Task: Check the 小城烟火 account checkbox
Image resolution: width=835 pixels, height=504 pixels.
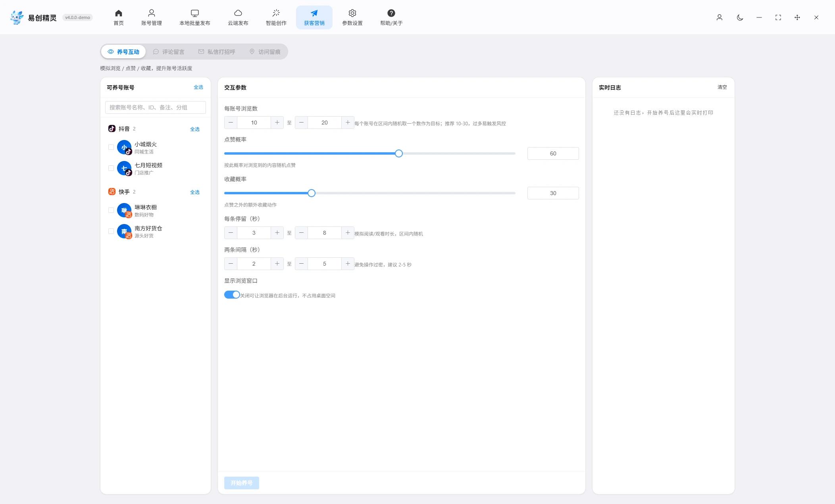Action: click(111, 147)
